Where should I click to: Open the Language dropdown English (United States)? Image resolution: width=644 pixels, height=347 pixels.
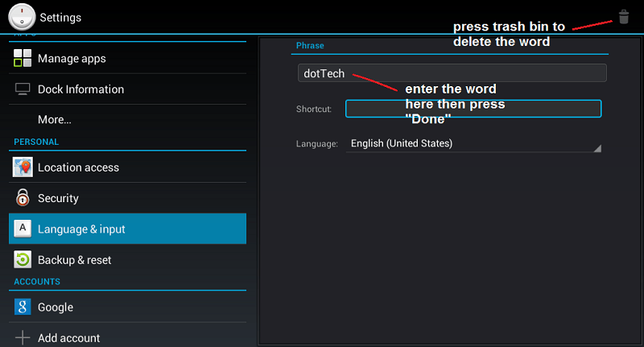pos(473,144)
